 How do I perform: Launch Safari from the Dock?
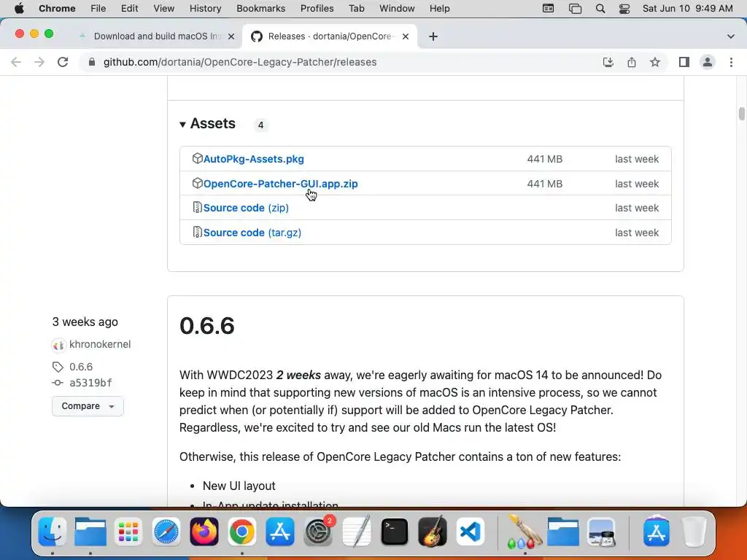point(166,532)
